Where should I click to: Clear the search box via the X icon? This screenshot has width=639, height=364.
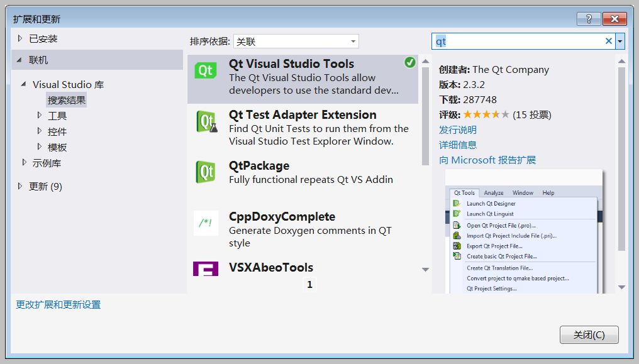point(608,41)
